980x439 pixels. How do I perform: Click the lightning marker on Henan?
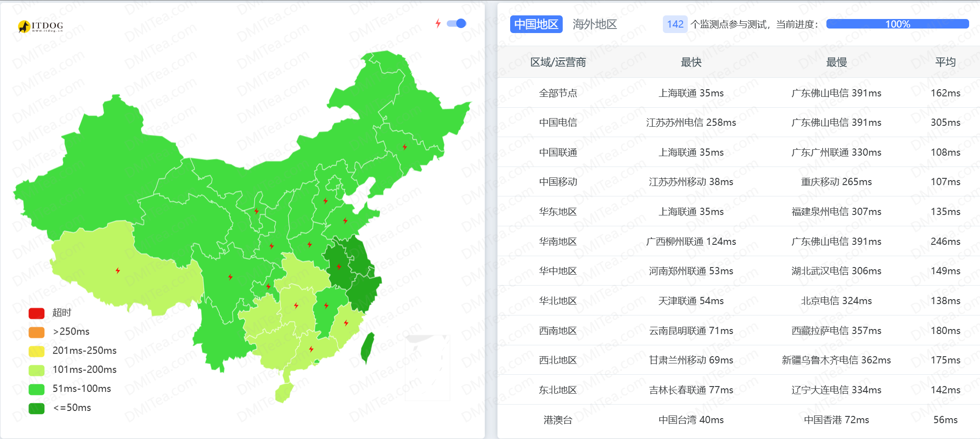pyautogui.click(x=309, y=244)
